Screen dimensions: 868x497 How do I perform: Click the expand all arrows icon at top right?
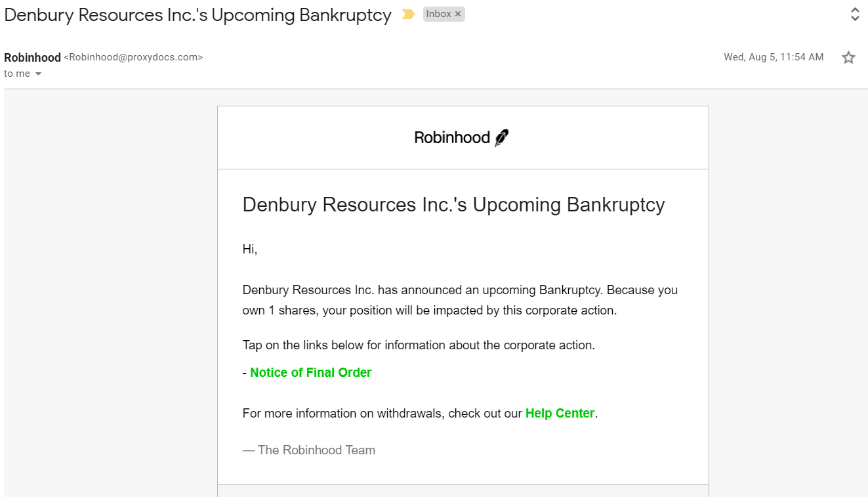coord(855,14)
